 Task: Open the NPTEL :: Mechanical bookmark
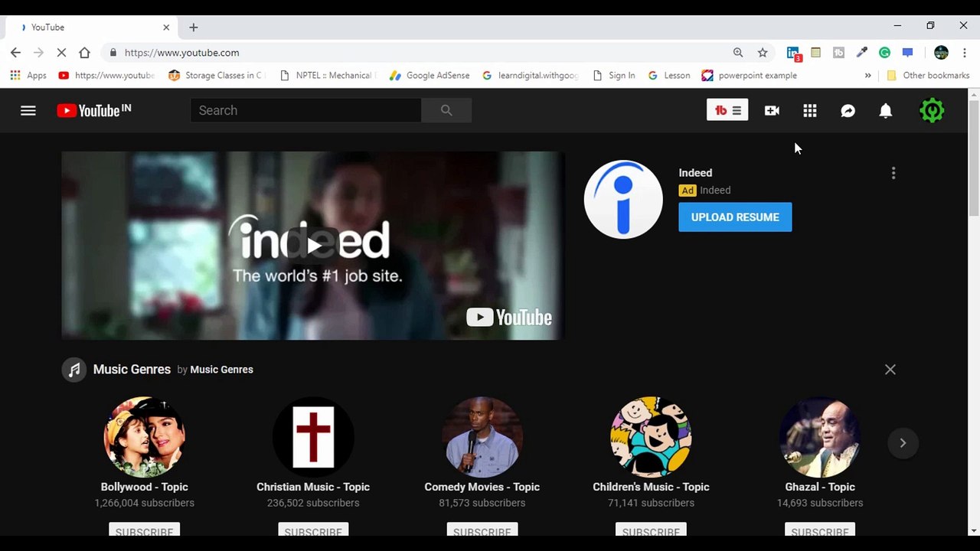(x=327, y=76)
